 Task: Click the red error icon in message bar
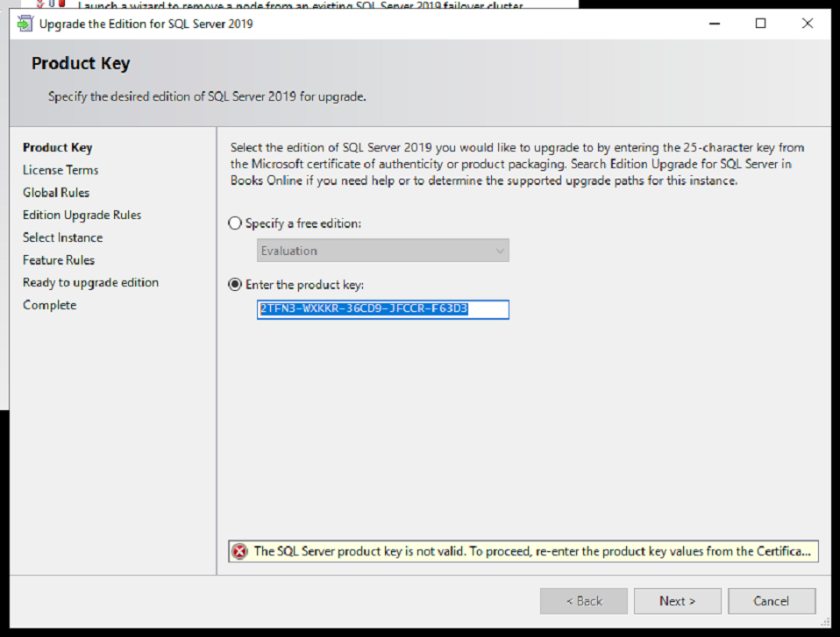coord(239,551)
